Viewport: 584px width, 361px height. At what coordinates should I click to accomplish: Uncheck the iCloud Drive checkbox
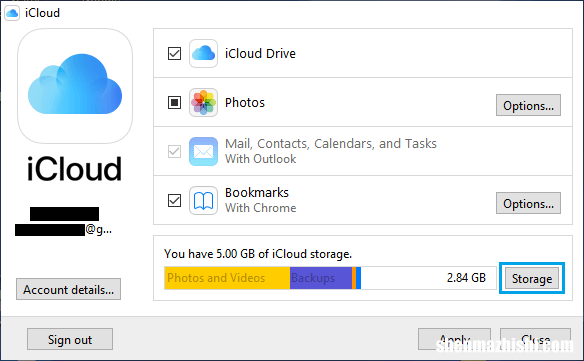point(174,54)
